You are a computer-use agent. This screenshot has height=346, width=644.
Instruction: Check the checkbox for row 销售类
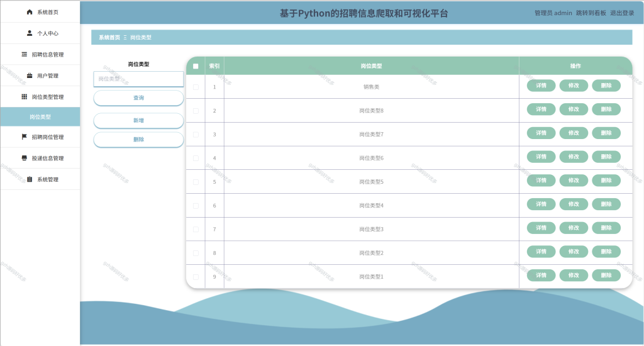(196, 87)
